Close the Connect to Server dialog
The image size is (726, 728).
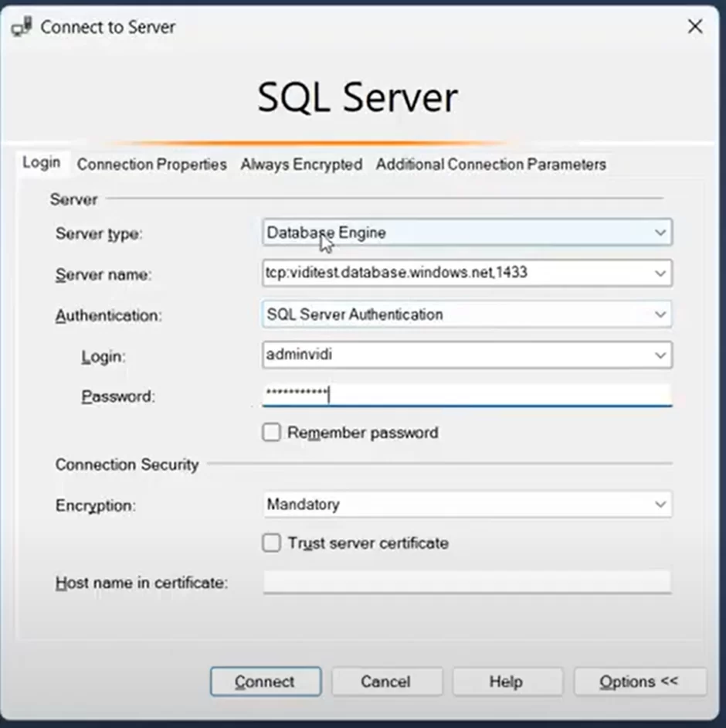[x=695, y=26]
